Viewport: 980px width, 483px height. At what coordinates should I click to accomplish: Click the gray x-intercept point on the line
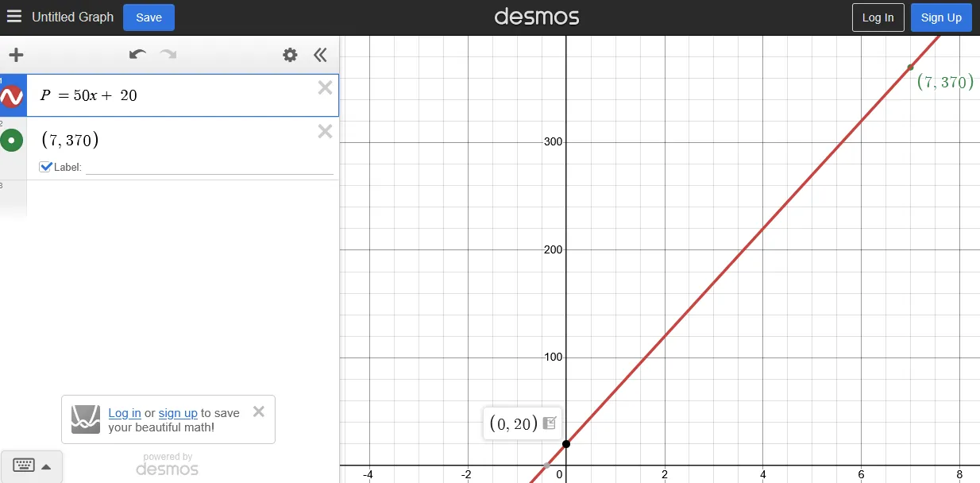546,465
